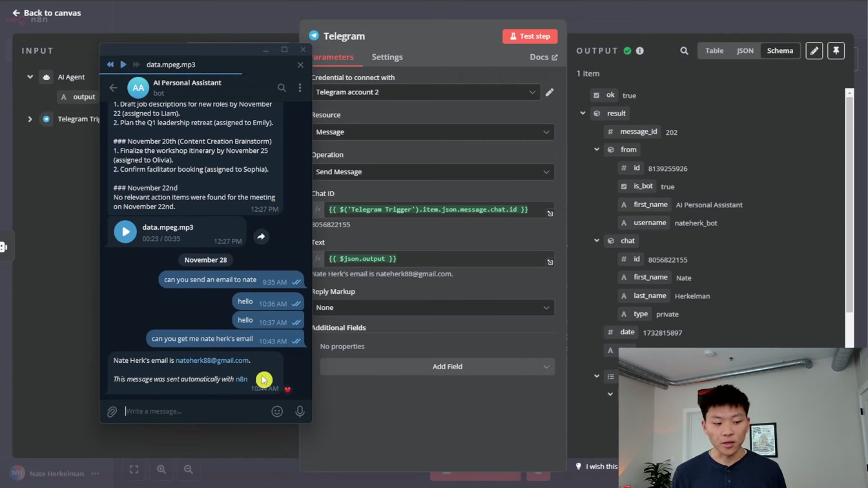Expand the Telegram Trigger input node
The height and width of the screenshot is (488, 868).
tap(30, 119)
